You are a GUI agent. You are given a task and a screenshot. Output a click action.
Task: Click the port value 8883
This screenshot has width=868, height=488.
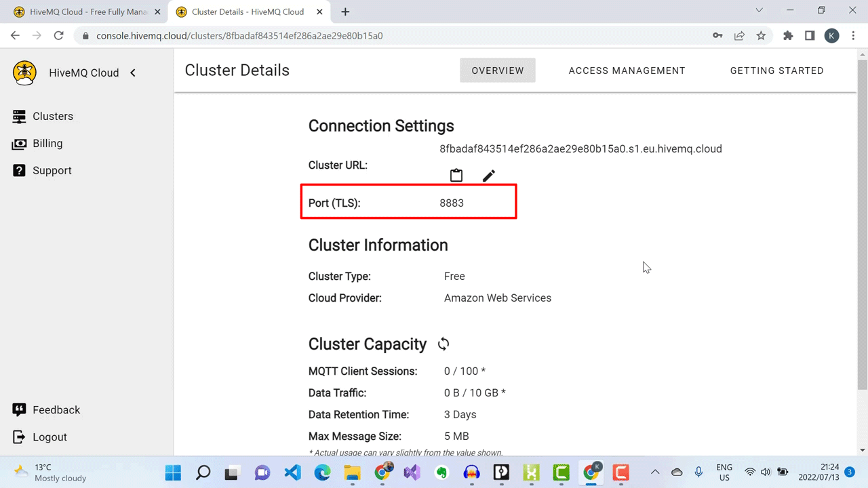pyautogui.click(x=452, y=203)
